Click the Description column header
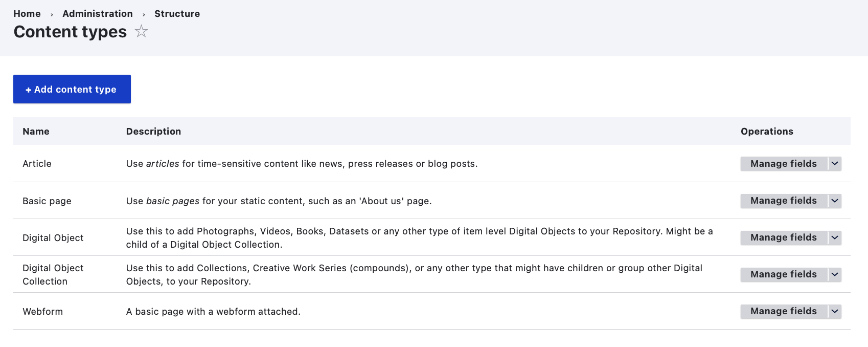Image resolution: width=868 pixels, height=347 pixels. (153, 132)
